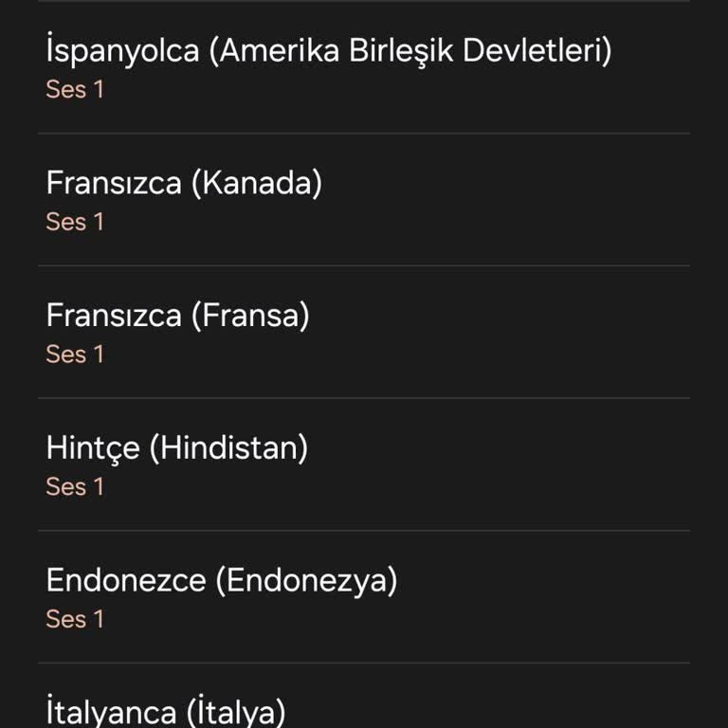Click the word İspanyolca in first row
This screenshot has height=728, width=728.
pyautogui.click(x=123, y=50)
